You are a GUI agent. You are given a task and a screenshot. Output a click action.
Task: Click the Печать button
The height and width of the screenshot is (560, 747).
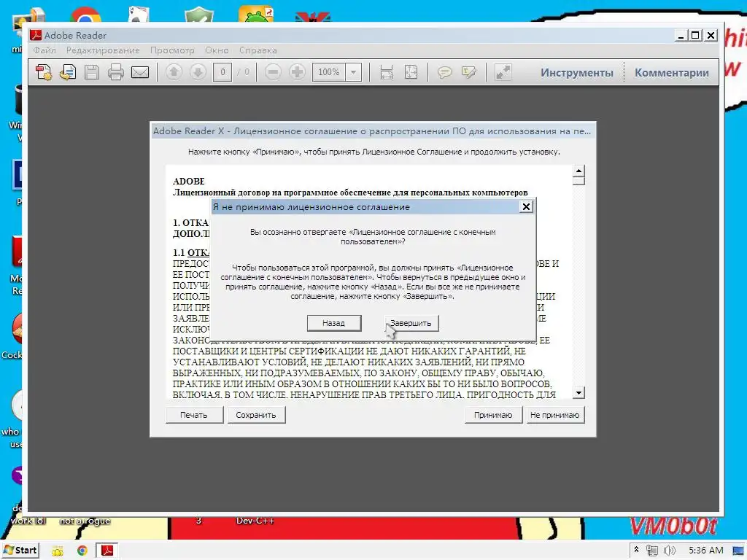point(194,415)
